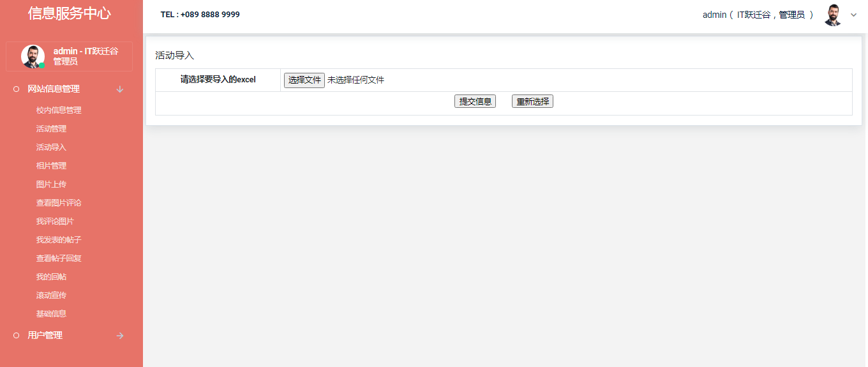The height and width of the screenshot is (367, 868).
Task: Click the circle icon beside 用户管理
Action: pyautogui.click(x=17, y=336)
